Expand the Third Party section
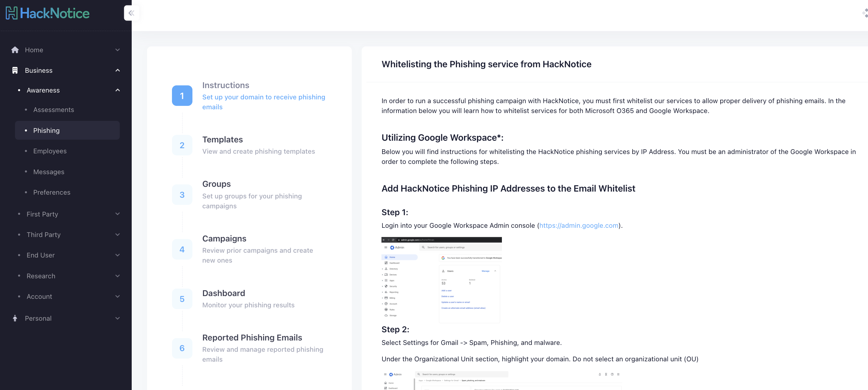Viewport: 868px width, 390px height. (x=117, y=235)
